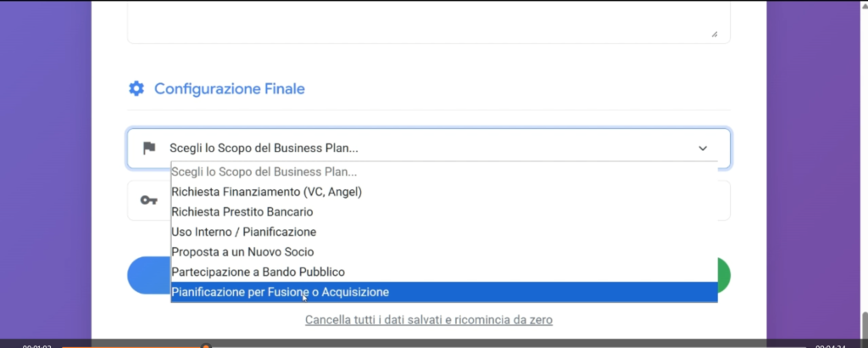Click the video progress bar playhead marker

click(x=205, y=345)
